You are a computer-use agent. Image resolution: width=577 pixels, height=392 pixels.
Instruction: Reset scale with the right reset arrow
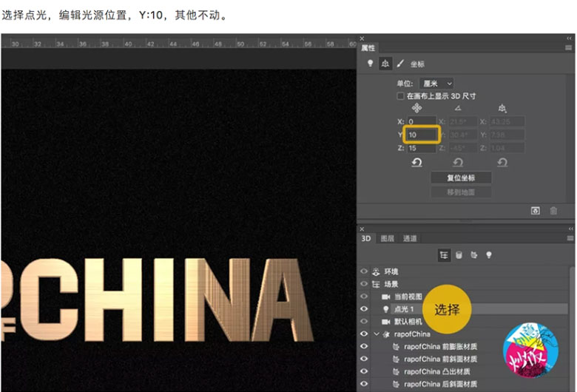point(502,162)
